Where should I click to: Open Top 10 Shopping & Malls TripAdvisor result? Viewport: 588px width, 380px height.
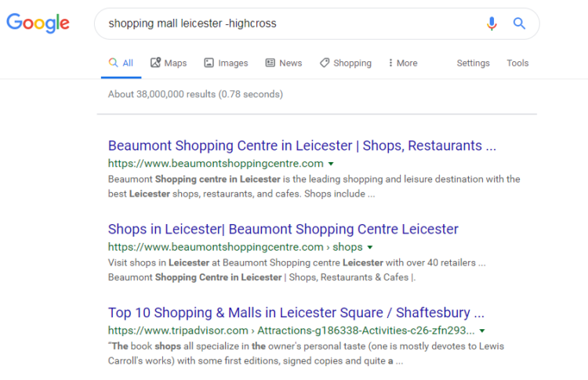click(296, 312)
